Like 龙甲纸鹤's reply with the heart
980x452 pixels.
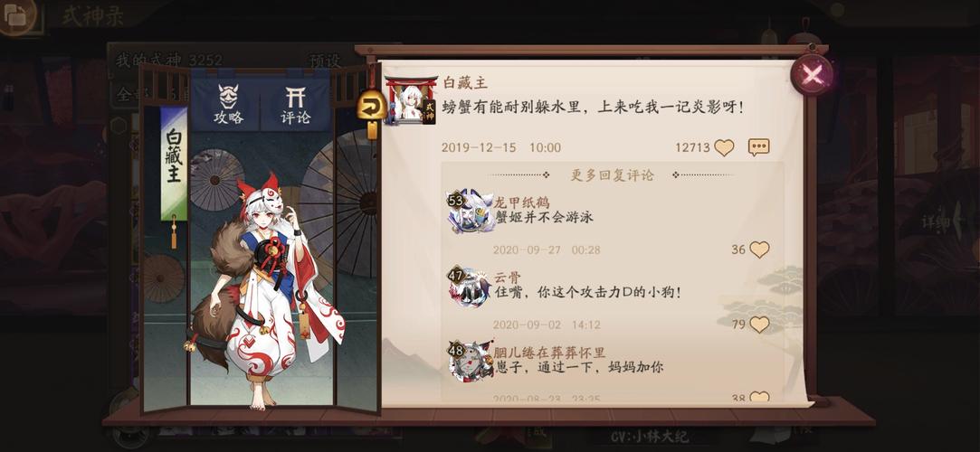click(x=759, y=250)
